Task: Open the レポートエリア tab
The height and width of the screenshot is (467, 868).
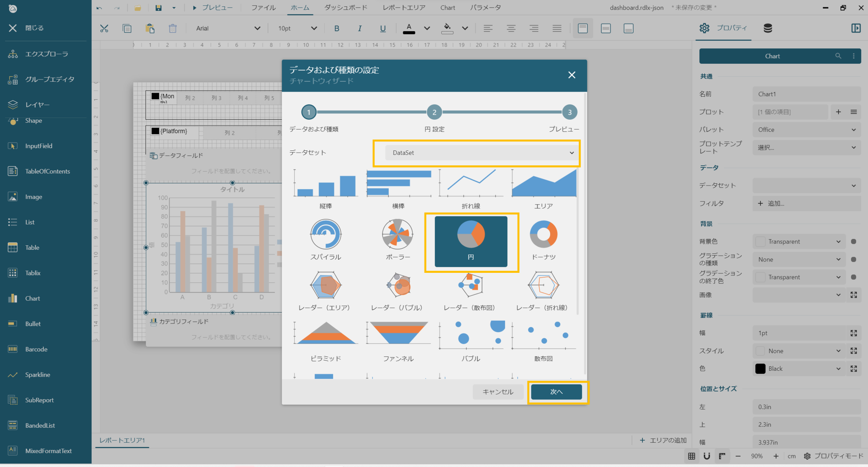Action: coord(404,8)
